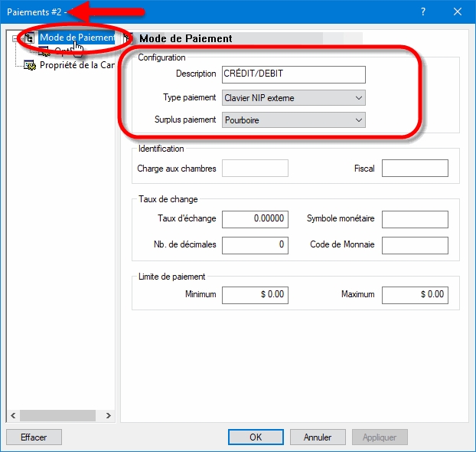Image resolution: width=476 pixels, height=452 pixels.
Task: Select the Symbole monétaire field
Action: (414, 218)
